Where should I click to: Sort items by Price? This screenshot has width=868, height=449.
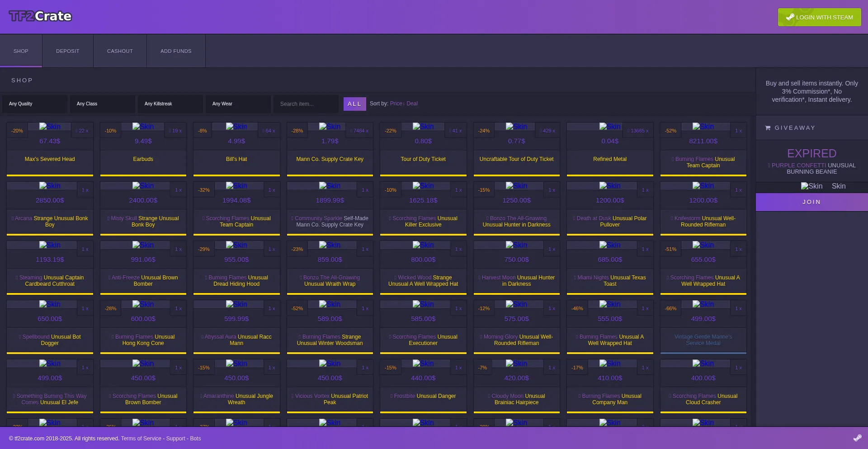tap(396, 104)
